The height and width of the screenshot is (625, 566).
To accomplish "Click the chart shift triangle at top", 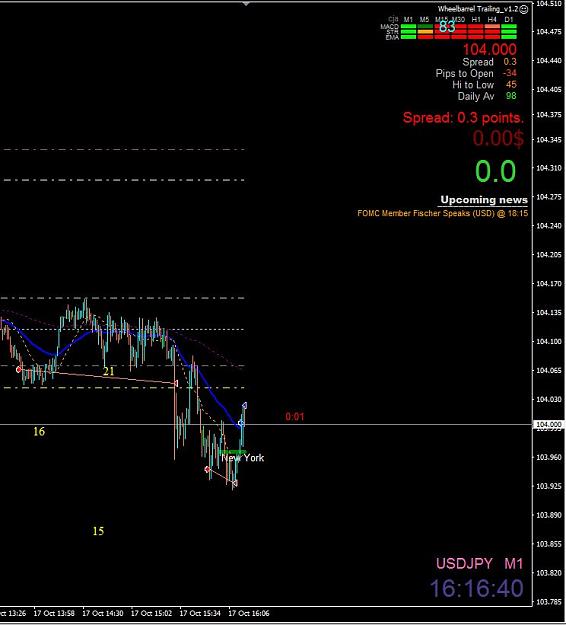I will pyautogui.click(x=246, y=4).
